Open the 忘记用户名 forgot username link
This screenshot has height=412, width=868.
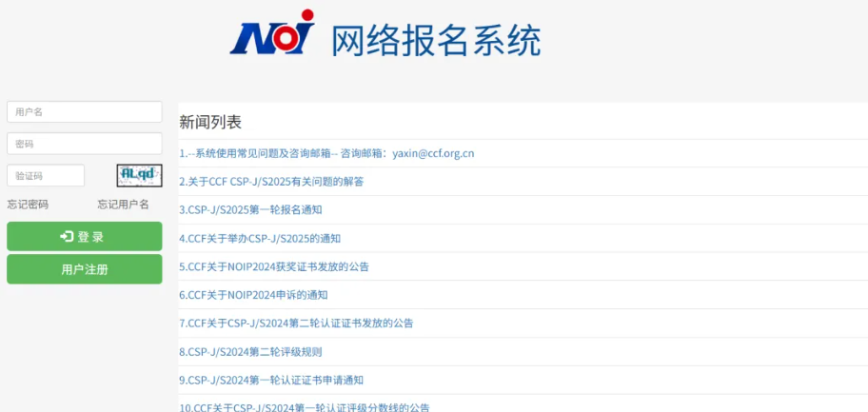click(x=123, y=205)
